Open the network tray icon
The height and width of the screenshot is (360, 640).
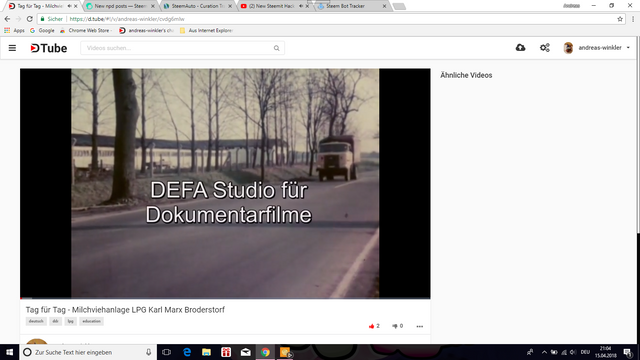pos(564,352)
